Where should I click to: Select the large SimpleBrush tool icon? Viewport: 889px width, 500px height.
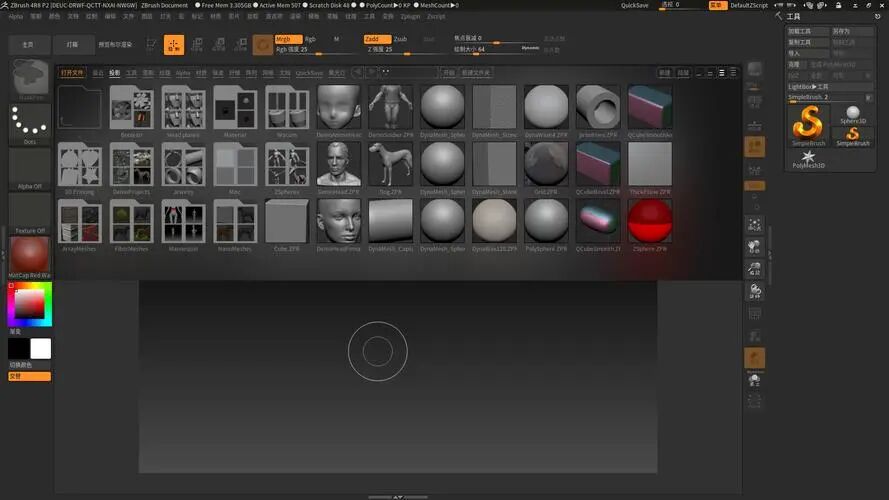808,124
